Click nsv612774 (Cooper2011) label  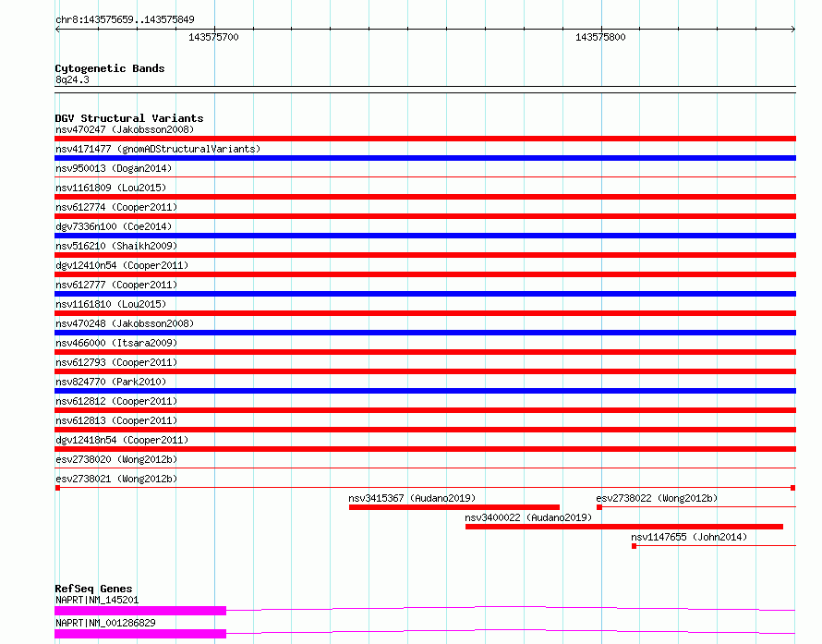coord(116,207)
